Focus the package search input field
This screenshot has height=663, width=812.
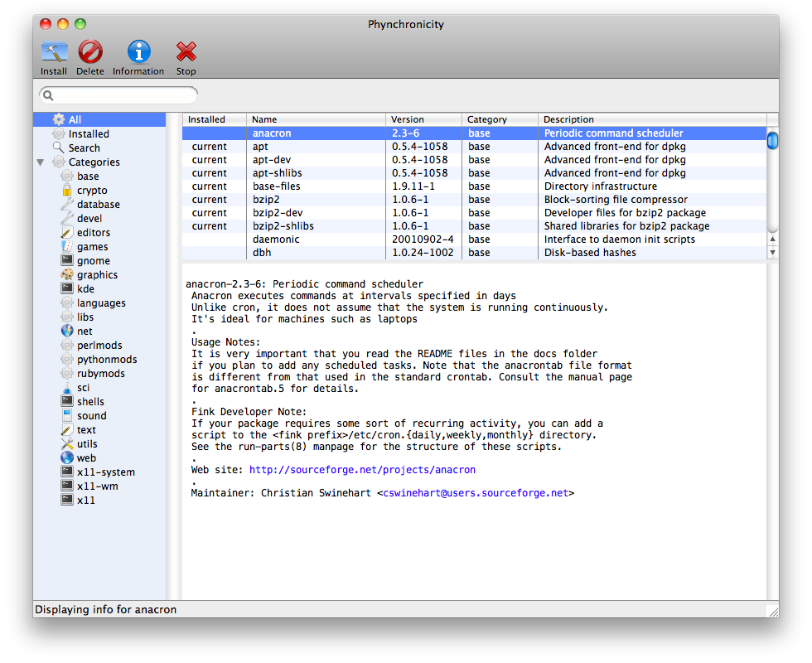coord(118,95)
